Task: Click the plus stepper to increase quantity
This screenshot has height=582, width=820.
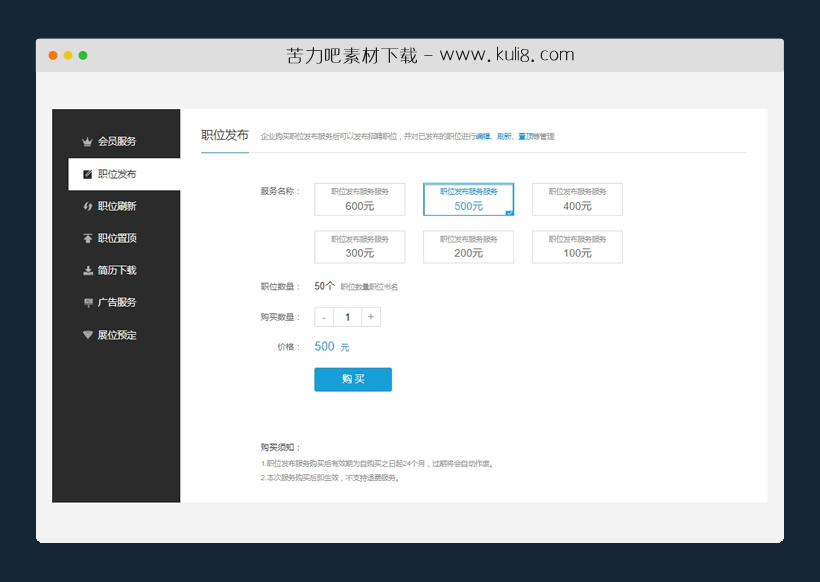Action: tap(371, 316)
